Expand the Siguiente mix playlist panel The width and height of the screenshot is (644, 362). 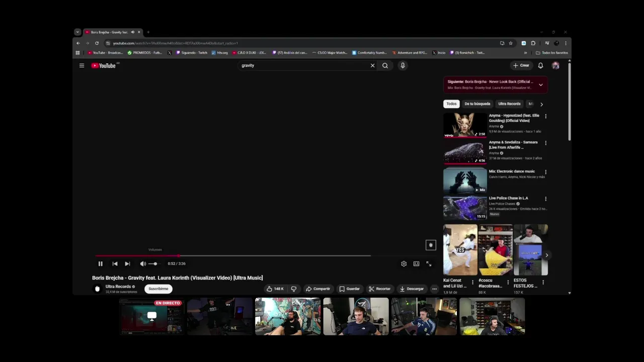tap(541, 84)
